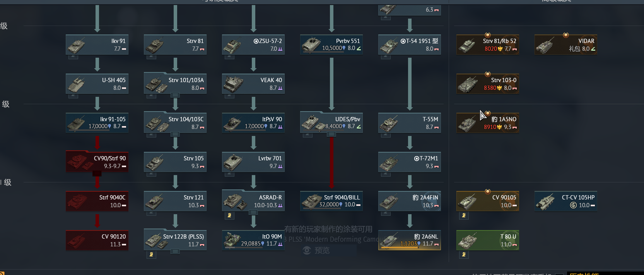The height and width of the screenshot is (275, 644).
Task: Expand the ASRAD-R group list
Action: tap(253, 213)
